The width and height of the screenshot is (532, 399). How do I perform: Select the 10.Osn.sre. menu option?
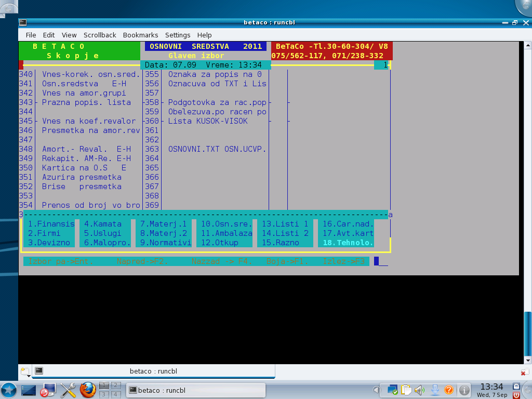[x=227, y=224]
